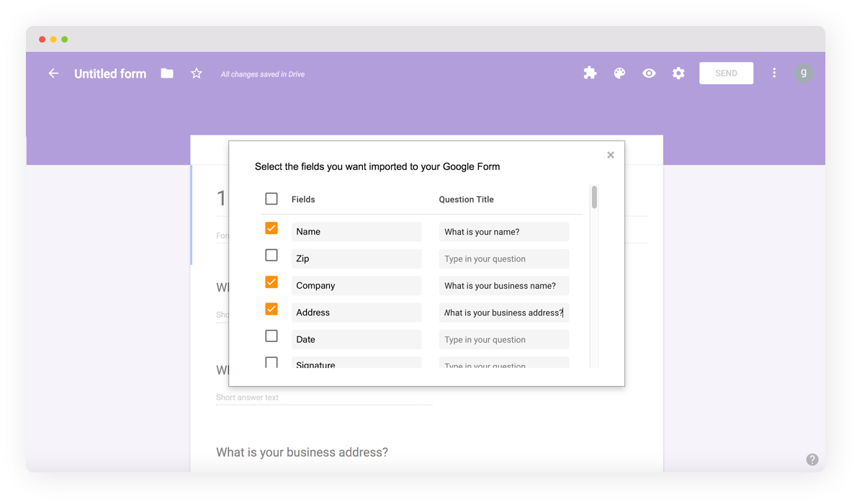857x504 pixels.
Task: Open the move to folder icon
Action: (167, 73)
